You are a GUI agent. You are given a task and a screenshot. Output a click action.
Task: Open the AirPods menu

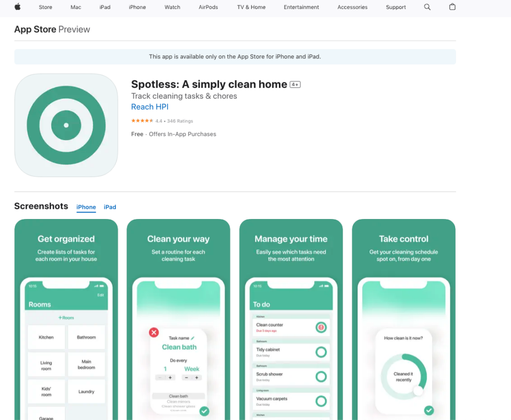point(208,7)
